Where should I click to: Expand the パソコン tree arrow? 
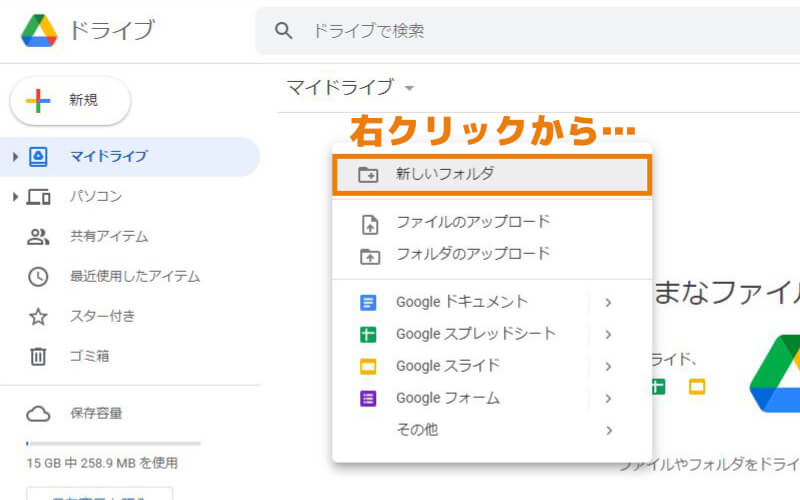15,196
